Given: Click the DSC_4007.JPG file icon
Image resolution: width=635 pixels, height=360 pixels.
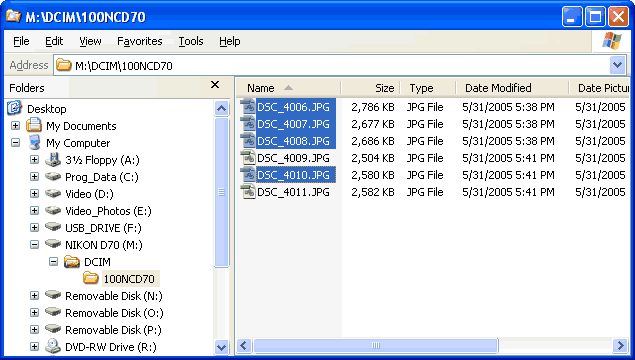Looking at the screenshot, I should (x=247, y=124).
